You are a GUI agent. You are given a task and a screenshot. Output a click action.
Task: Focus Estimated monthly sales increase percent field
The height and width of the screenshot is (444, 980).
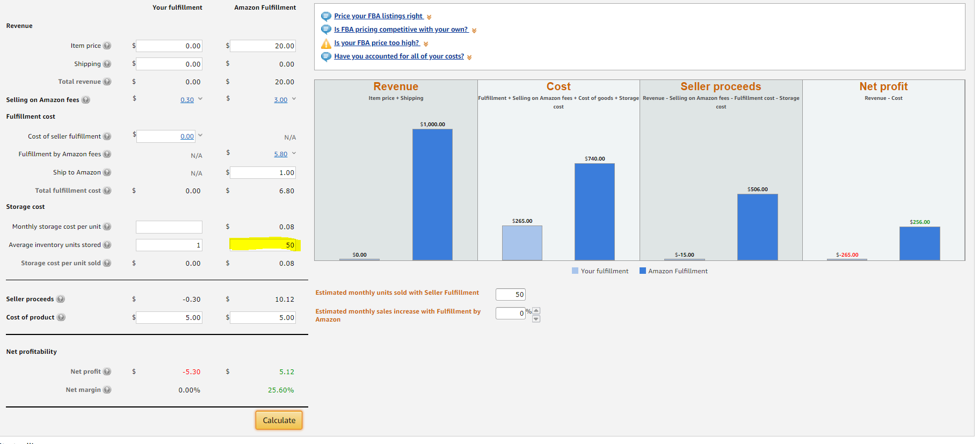coord(511,313)
